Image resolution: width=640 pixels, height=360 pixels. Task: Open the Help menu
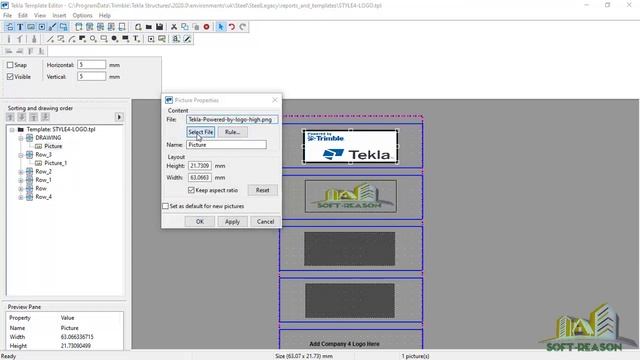coord(105,16)
